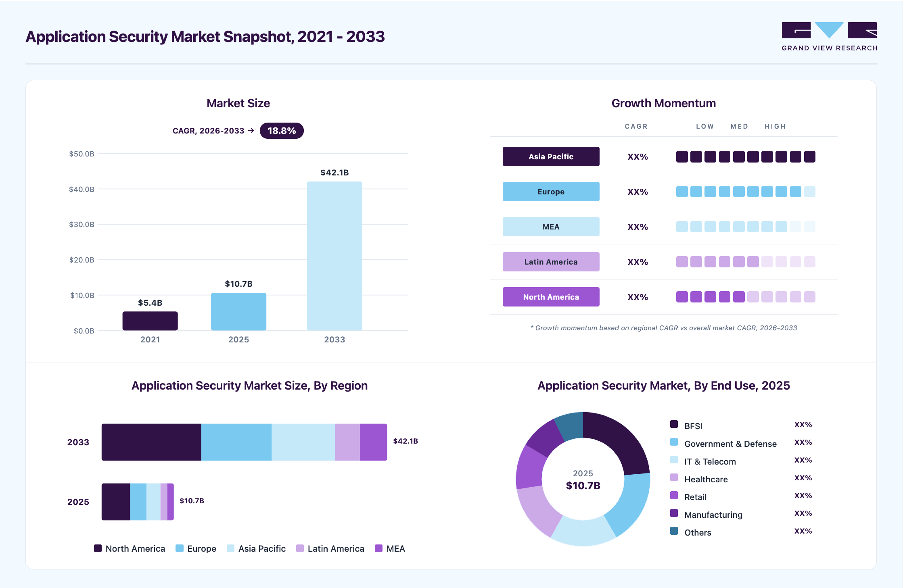Click the Others donut slice
The height and width of the screenshot is (588, 903).
point(571,426)
